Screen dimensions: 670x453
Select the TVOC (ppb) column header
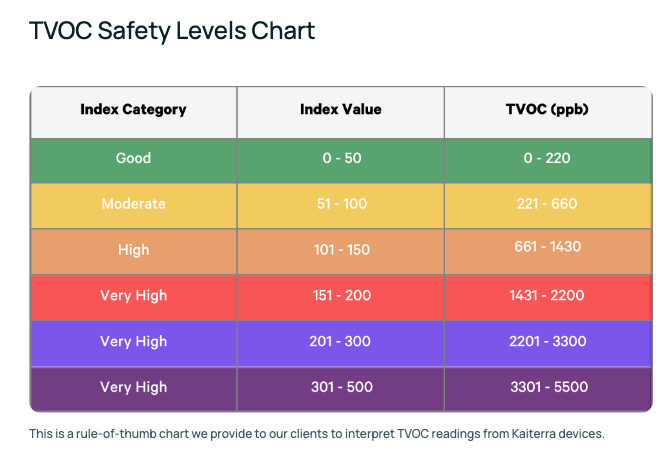click(548, 112)
